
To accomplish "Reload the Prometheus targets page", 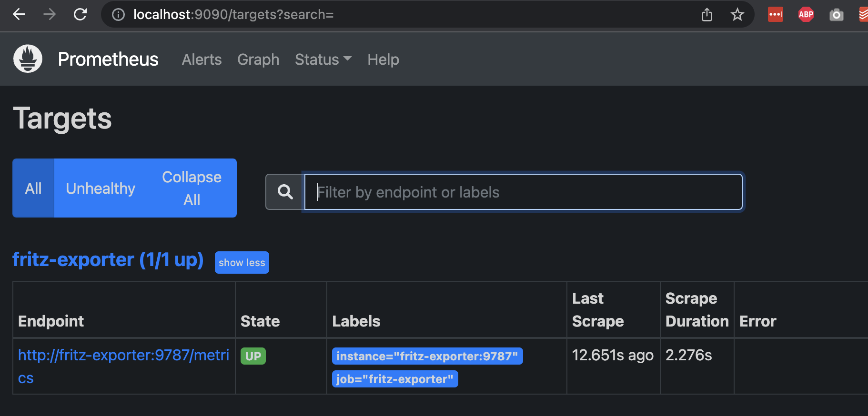I will point(80,14).
